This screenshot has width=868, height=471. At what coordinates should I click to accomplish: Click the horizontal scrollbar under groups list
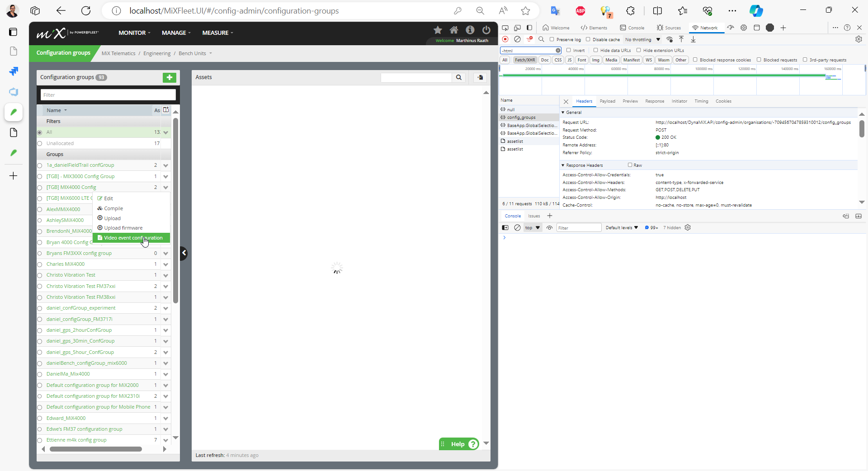point(96,449)
